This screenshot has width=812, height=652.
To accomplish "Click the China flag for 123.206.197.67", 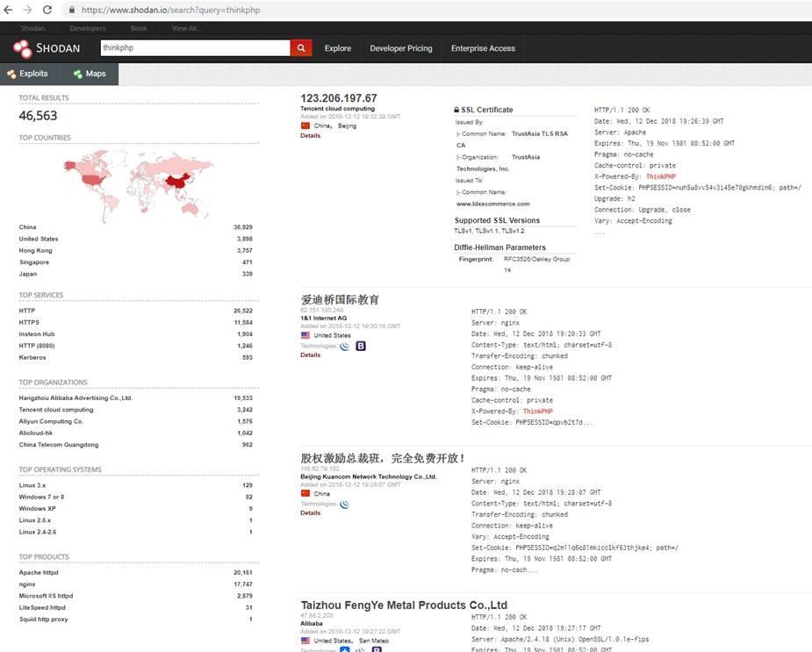I will point(305,125).
